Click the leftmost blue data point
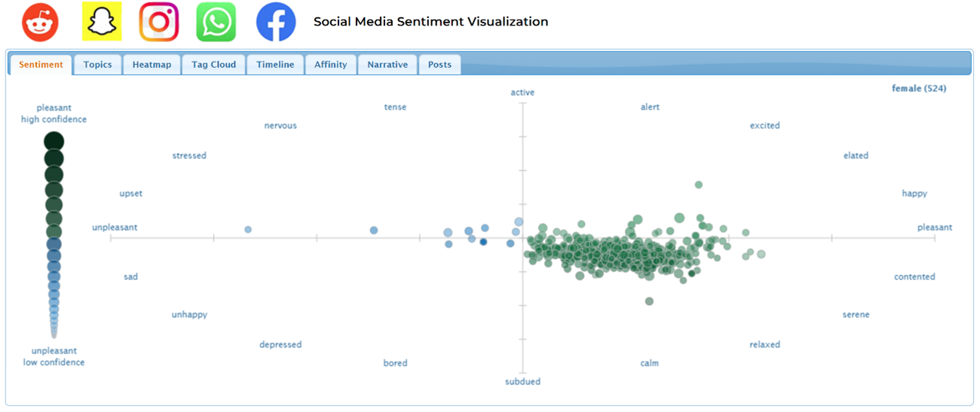 tap(248, 229)
